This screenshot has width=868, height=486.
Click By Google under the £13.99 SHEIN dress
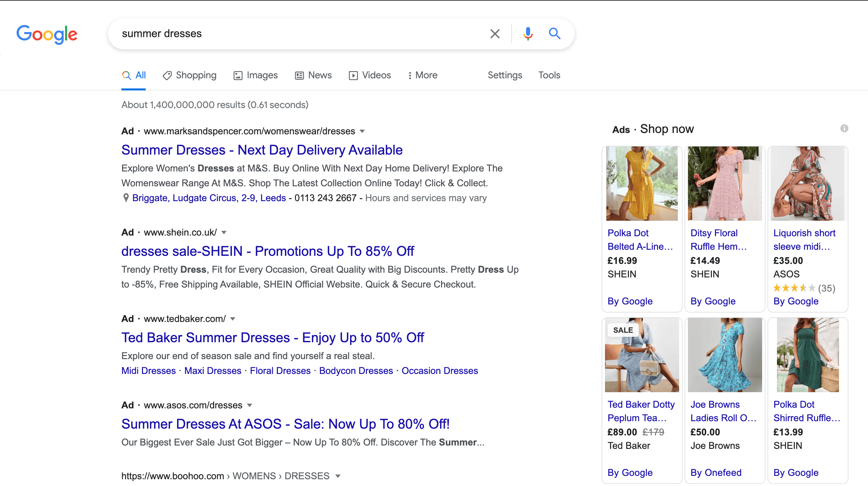[x=796, y=473]
